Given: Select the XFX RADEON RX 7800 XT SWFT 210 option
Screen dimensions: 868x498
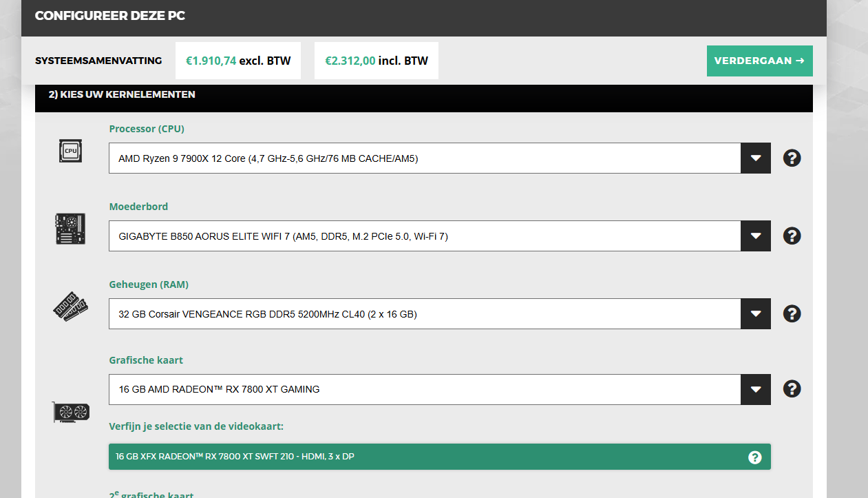Looking at the screenshot, I should 440,457.
